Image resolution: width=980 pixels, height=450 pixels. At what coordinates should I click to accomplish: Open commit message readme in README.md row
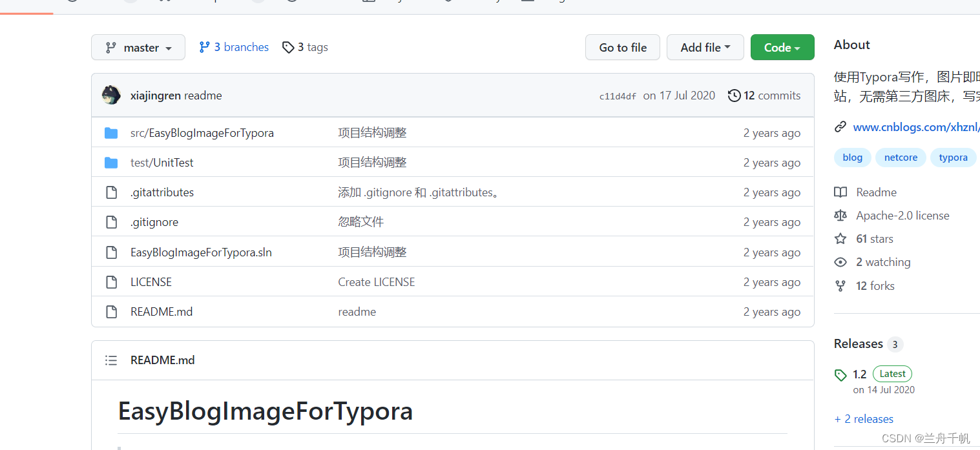357,312
